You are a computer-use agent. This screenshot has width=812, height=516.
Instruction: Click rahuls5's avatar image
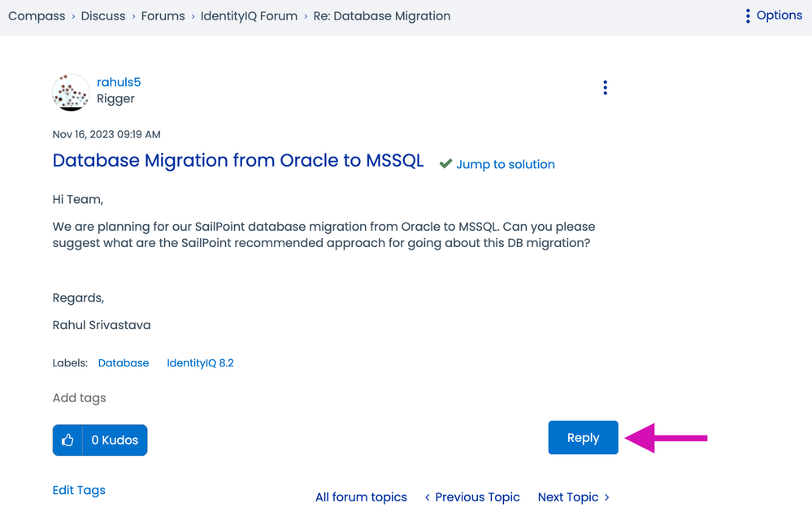[71, 93]
